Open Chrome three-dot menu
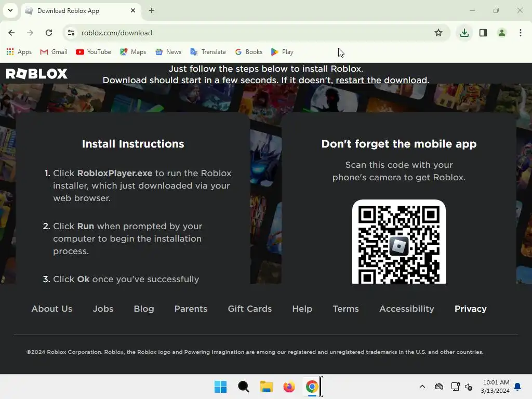 (x=521, y=33)
